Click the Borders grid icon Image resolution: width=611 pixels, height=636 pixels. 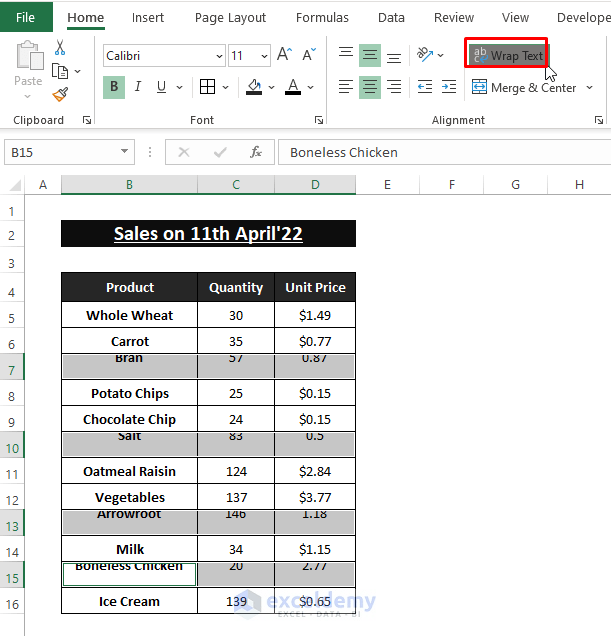point(207,87)
